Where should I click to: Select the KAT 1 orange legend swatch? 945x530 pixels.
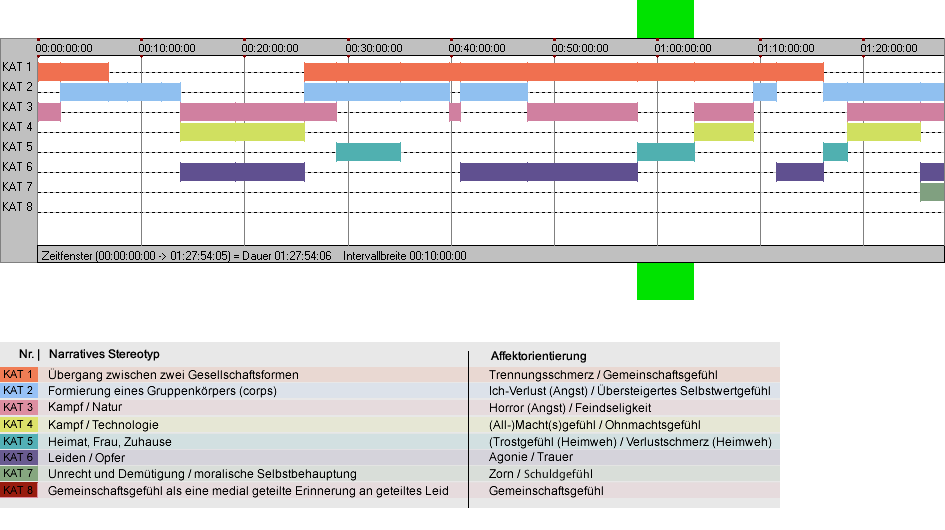[19, 374]
